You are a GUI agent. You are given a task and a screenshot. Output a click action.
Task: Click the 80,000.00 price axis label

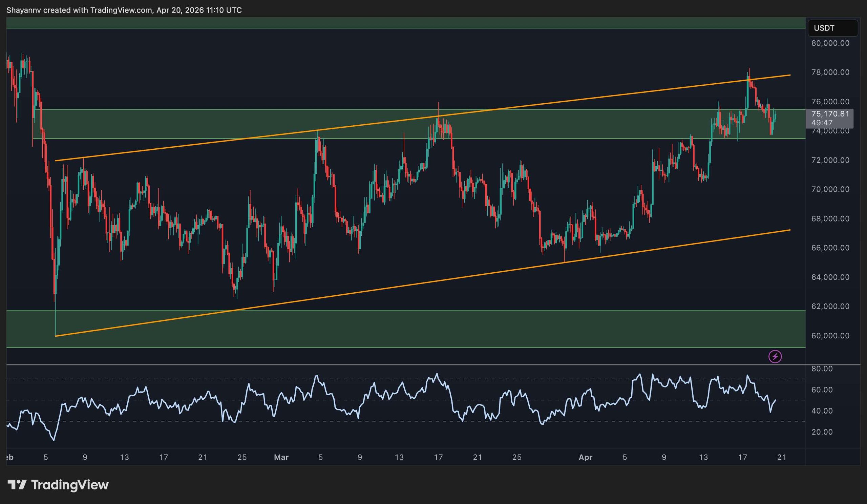[830, 43]
